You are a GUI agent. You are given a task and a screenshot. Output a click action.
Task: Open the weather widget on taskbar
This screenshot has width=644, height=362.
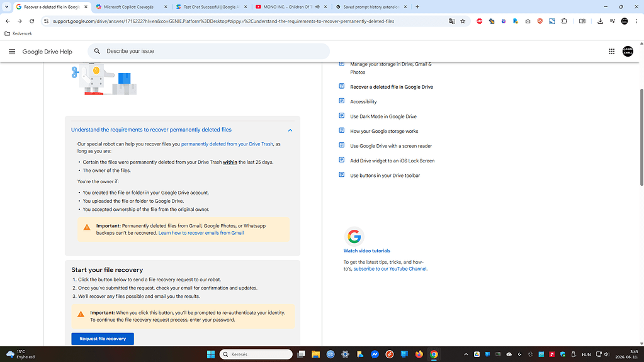click(x=21, y=354)
